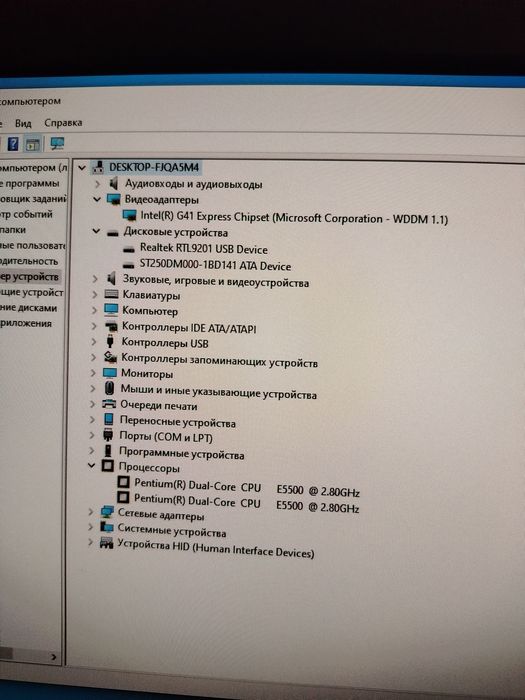Click the Дисковые устройства drive icon
Viewport: 525px width, 700px height.
pyautogui.click(x=112, y=233)
